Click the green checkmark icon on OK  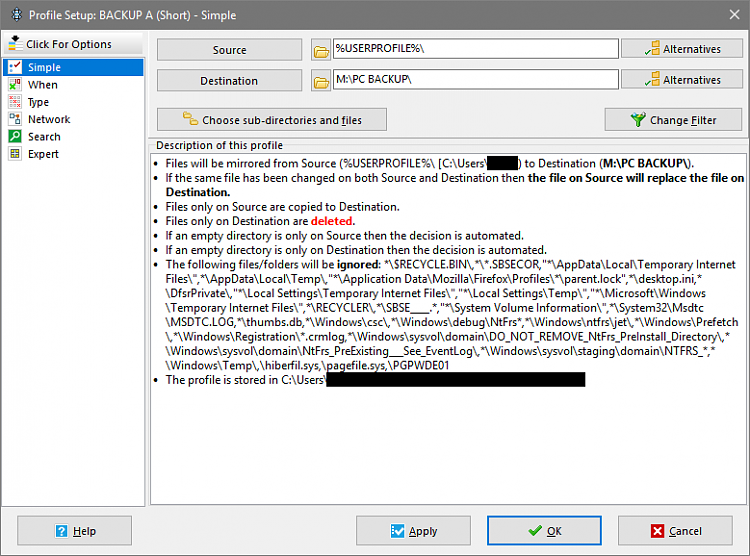point(535,531)
